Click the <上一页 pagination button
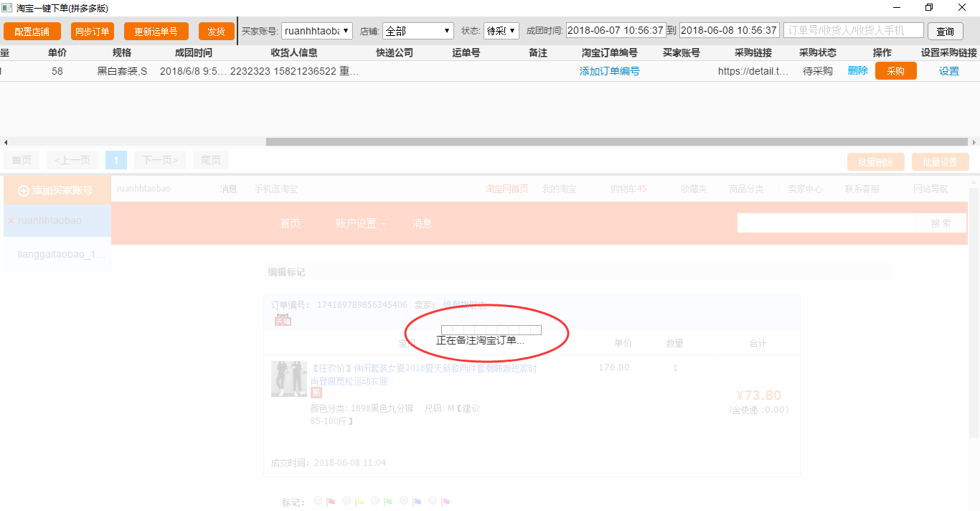This screenshot has width=980, height=511. 72,160
